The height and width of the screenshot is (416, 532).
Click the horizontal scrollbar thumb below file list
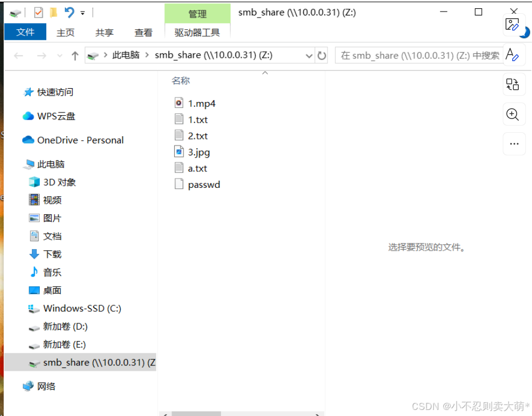pyautogui.click(x=196, y=414)
